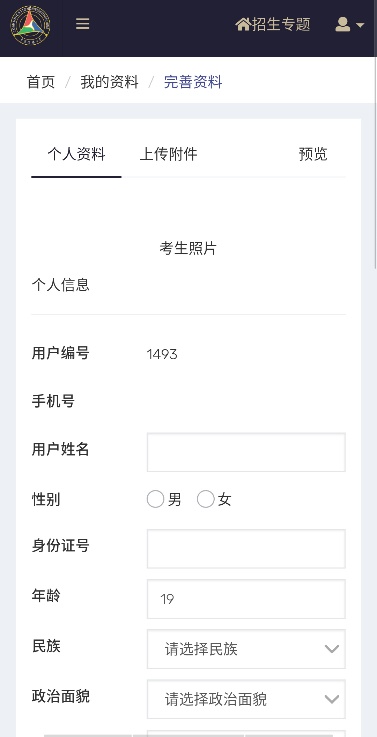
Task: Expand the caret next to user avatar
Action: click(x=360, y=25)
